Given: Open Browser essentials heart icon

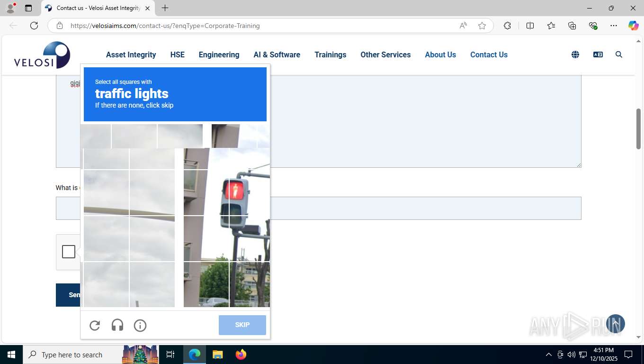Looking at the screenshot, I should tap(593, 26).
